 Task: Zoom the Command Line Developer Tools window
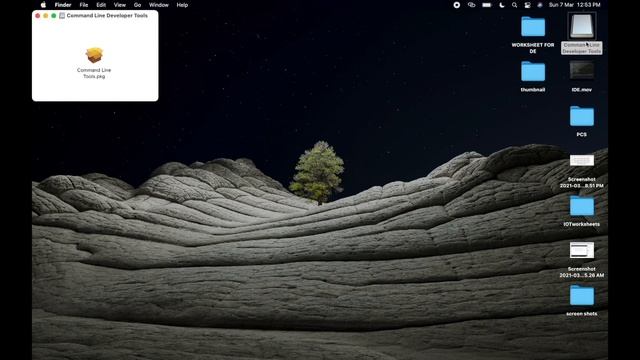(53, 16)
